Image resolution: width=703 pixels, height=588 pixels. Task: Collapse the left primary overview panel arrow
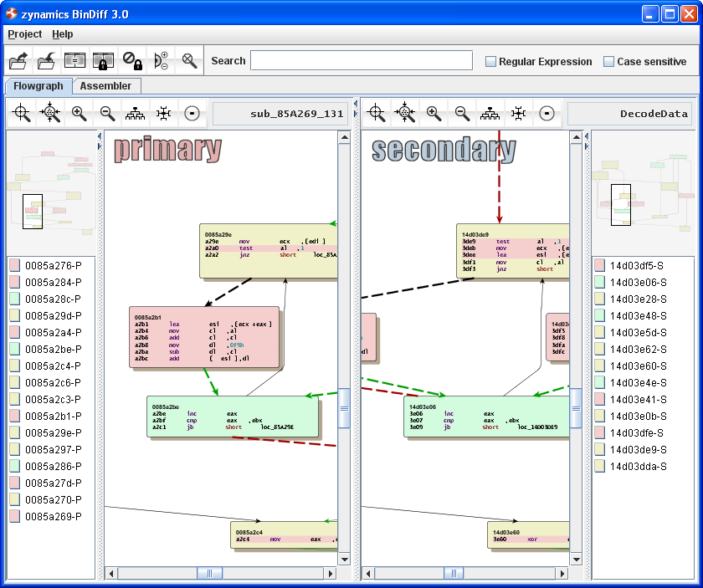pos(100,136)
